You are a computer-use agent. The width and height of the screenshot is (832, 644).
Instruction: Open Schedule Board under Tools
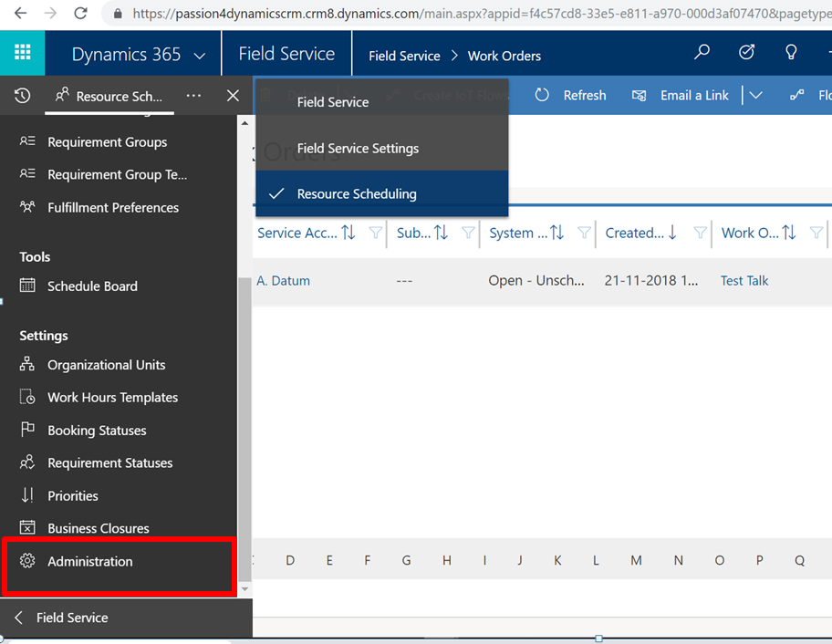tap(92, 286)
